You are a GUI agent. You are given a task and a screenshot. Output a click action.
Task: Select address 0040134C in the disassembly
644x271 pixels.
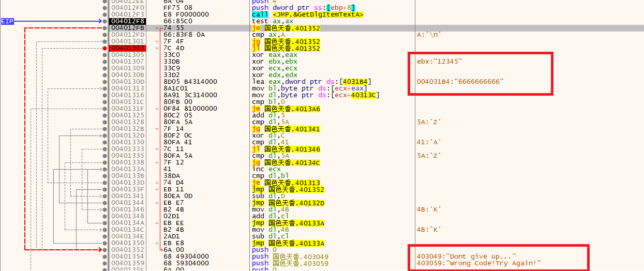pyautogui.click(x=128, y=230)
